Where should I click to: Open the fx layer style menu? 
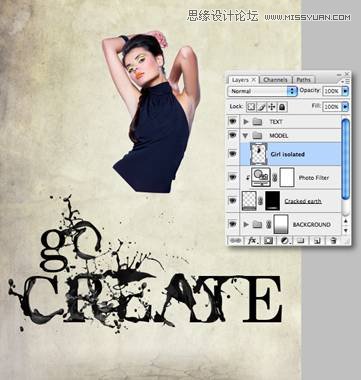pos(252,240)
